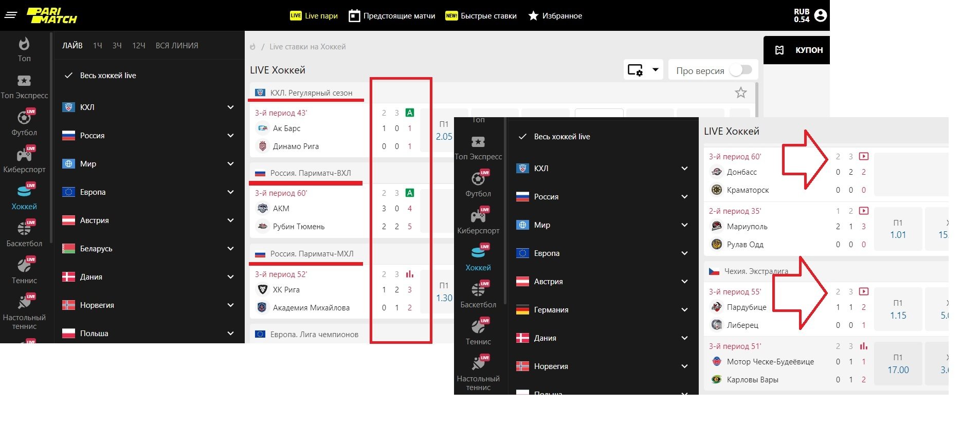The width and height of the screenshot is (980, 443).
Task: Open the user account profile icon
Action: (821, 15)
